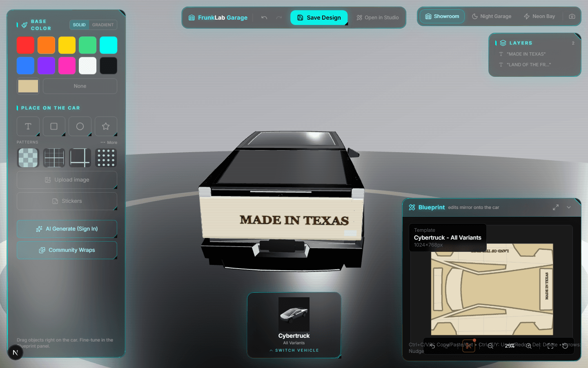Pick the blue base color swatch
Screen dimensions: 588x368
pos(25,65)
